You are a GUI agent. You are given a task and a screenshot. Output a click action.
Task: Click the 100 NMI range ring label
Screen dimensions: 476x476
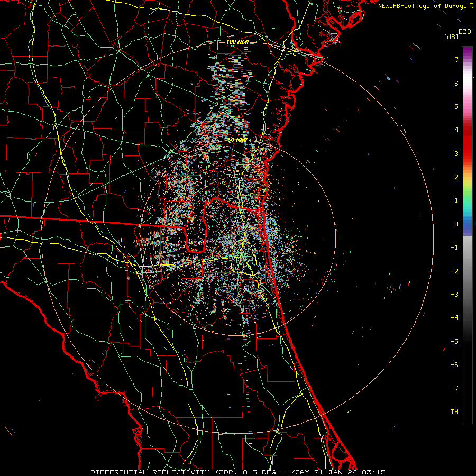(237, 42)
